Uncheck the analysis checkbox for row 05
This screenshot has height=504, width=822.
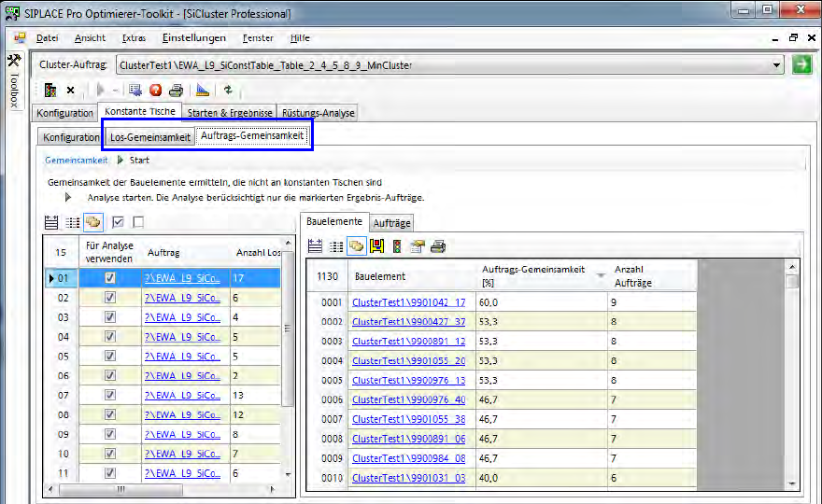110,356
